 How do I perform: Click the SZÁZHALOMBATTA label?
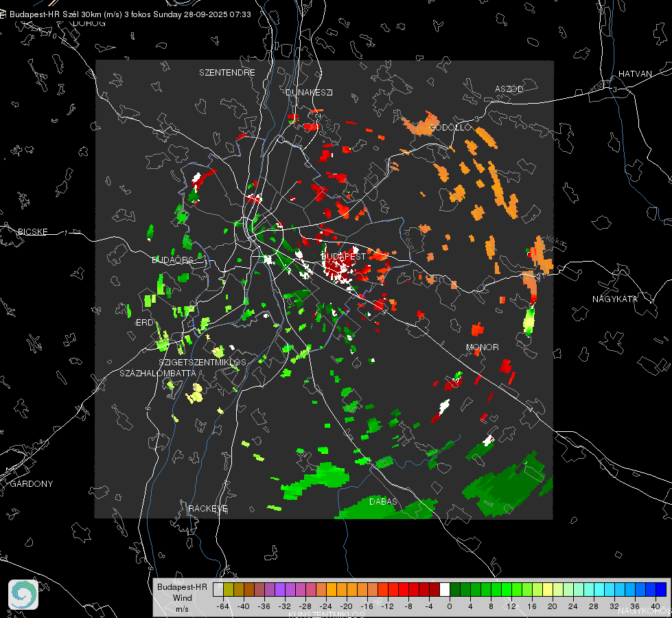click(x=158, y=373)
